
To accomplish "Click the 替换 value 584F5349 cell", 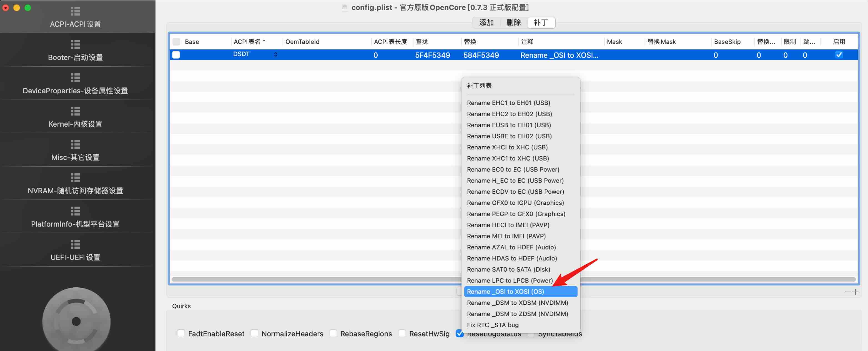I will pyautogui.click(x=481, y=55).
